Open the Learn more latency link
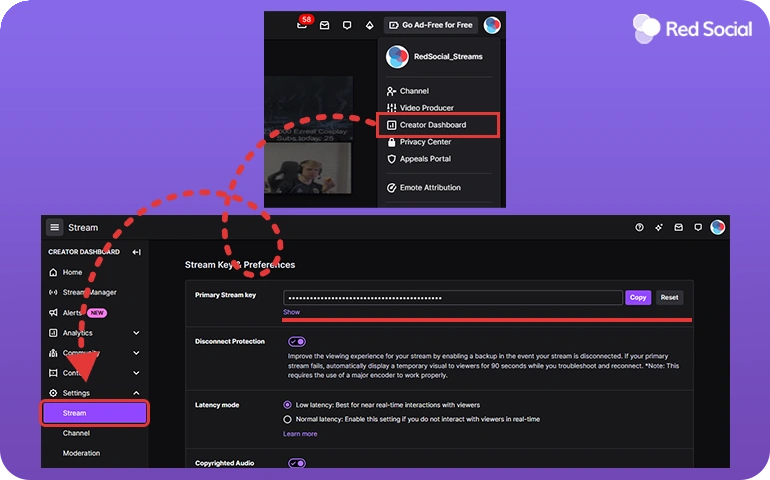The image size is (770, 480). 300,434
